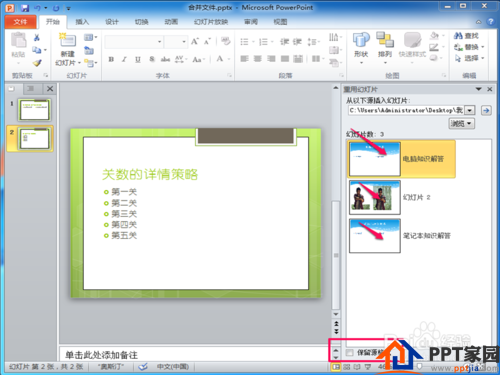
Task: Open PowerPoint Help question mark
Action: pyautogui.click(x=490, y=22)
